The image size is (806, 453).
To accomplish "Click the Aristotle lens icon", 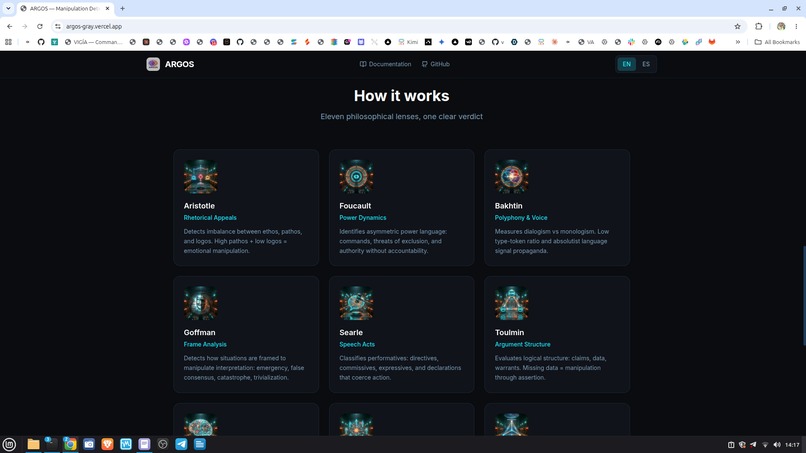I will tap(200, 177).
